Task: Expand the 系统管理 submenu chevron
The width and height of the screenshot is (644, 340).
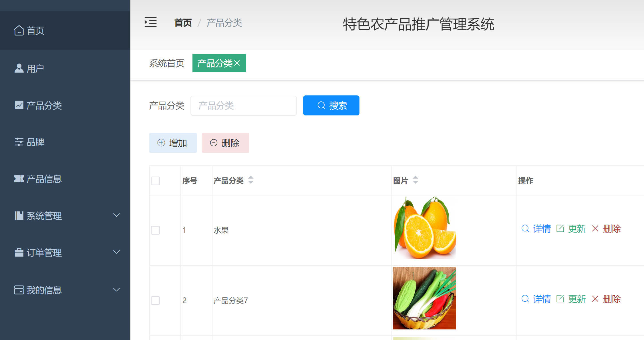Action: coord(116,215)
